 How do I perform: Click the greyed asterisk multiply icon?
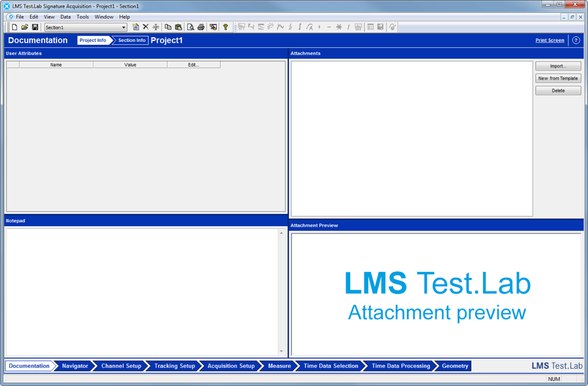click(x=339, y=27)
